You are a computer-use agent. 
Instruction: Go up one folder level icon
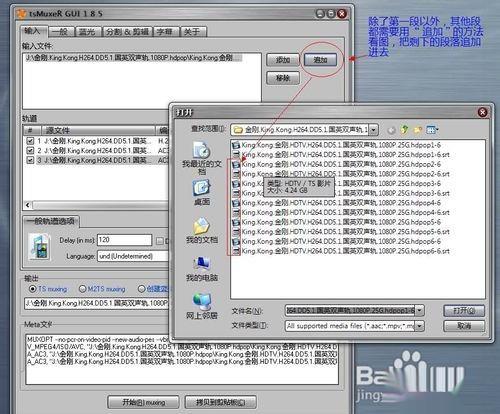(x=405, y=130)
